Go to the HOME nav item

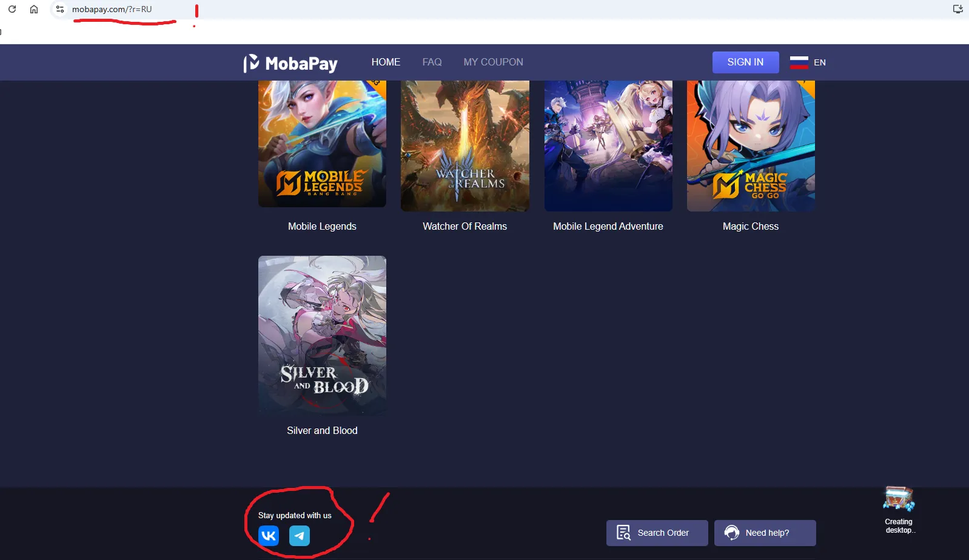pyautogui.click(x=386, y=62)
